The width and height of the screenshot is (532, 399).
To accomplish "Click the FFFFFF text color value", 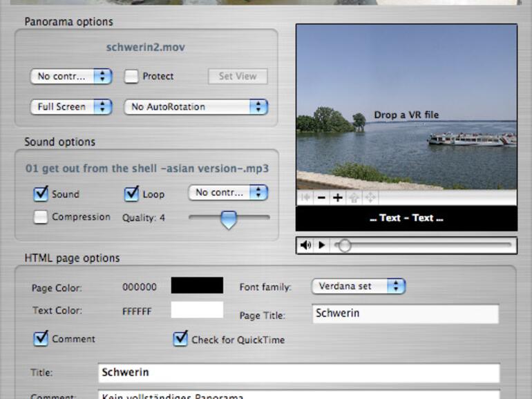I will (x=137, y=311).
